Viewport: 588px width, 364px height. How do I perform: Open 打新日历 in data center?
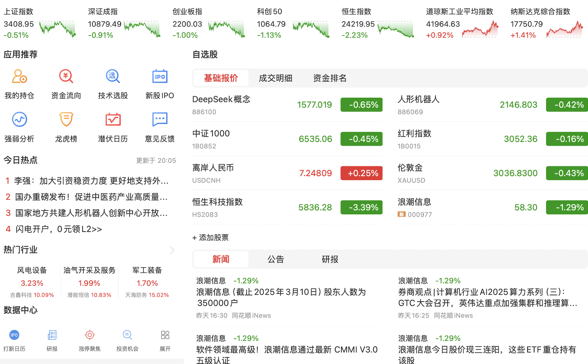tap(14, 335)
